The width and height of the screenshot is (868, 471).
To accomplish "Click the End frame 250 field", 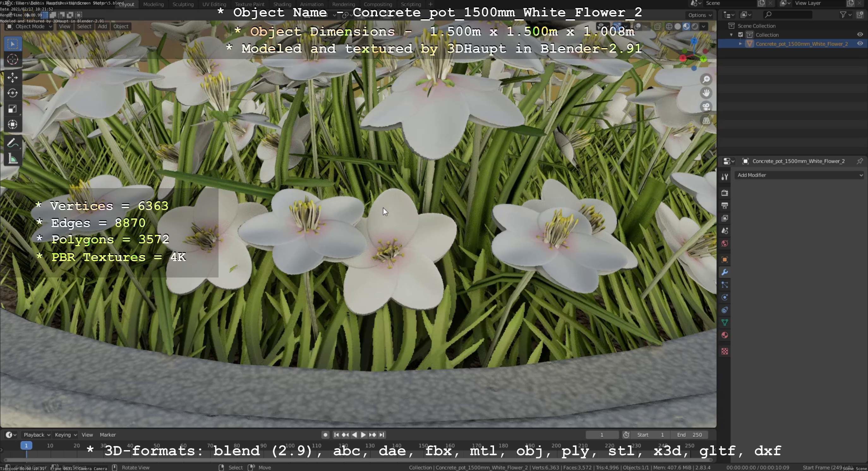I will 689,435.
